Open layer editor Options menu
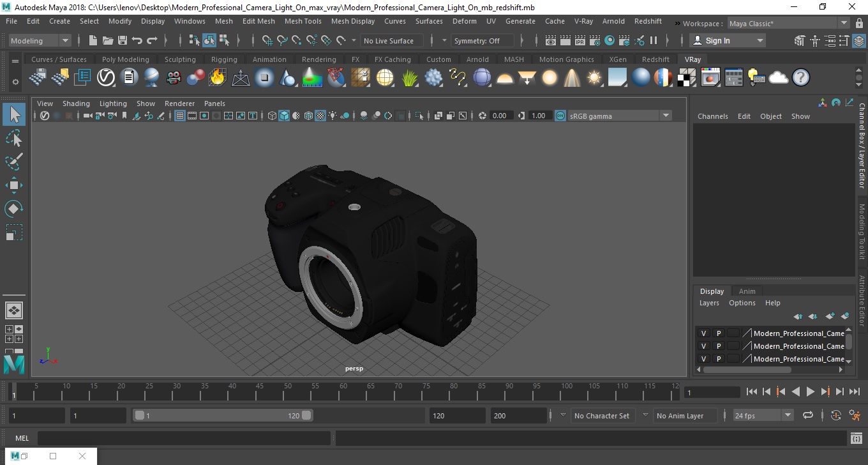The height and width of the screenshot is (465, 868). [x=742, y=303]
